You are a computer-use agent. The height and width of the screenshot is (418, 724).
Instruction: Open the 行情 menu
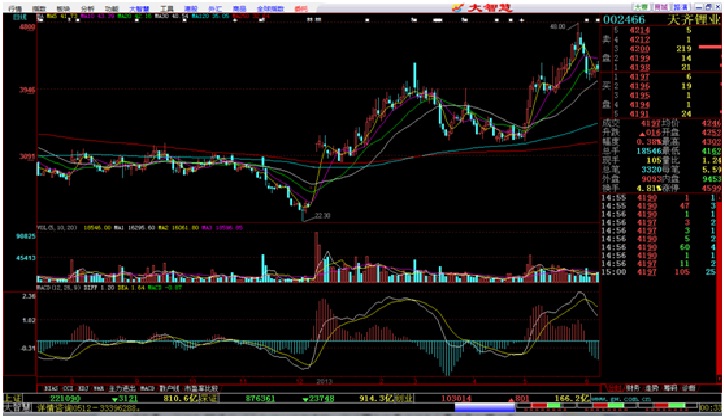coord(15,8)
